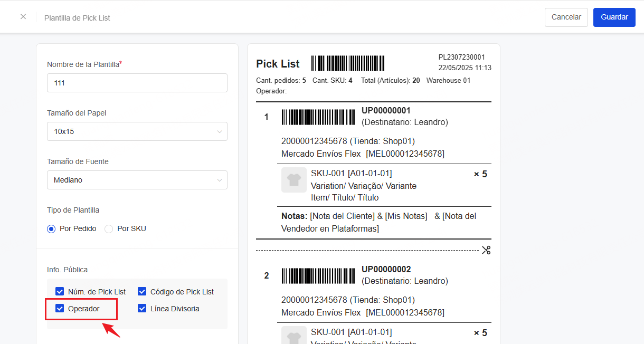Click barcode for order UP00000001
The height and width of the screenshot is (344, 644).
[x=318, y=117]
